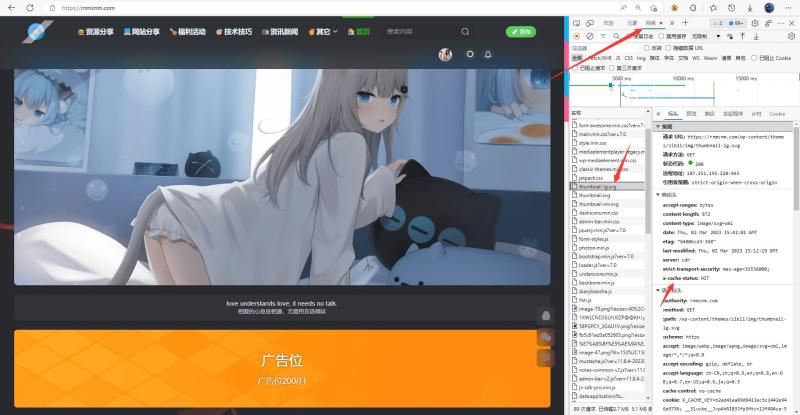Toggle device emulation icon in DevTools
The width and height of the screenshot is (800, 415).
[x=590, y=23]
